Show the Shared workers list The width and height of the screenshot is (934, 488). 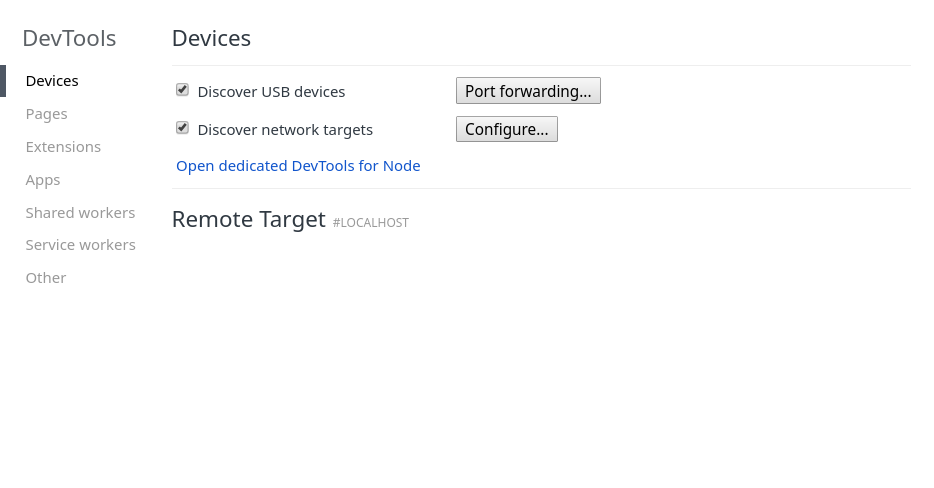click(80, 213)
